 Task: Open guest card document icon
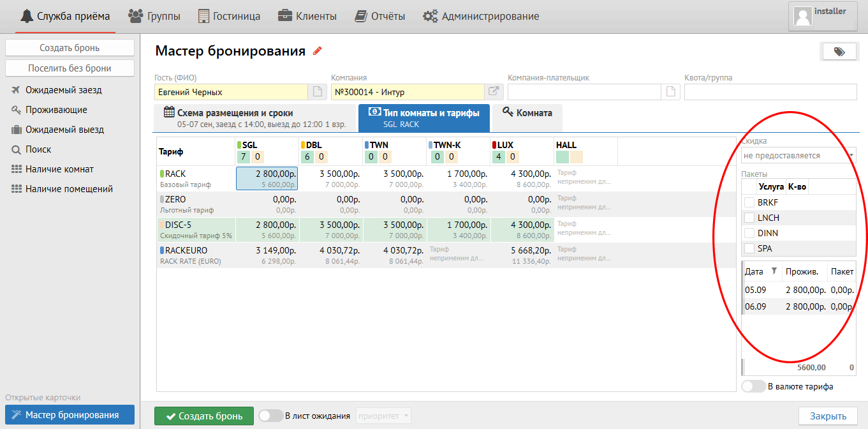click(x=317, y=92)
